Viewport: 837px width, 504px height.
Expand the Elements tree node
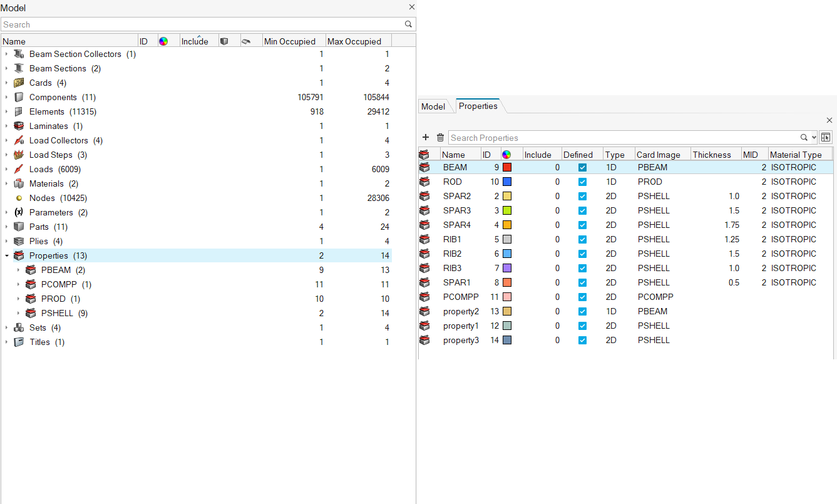6,112
